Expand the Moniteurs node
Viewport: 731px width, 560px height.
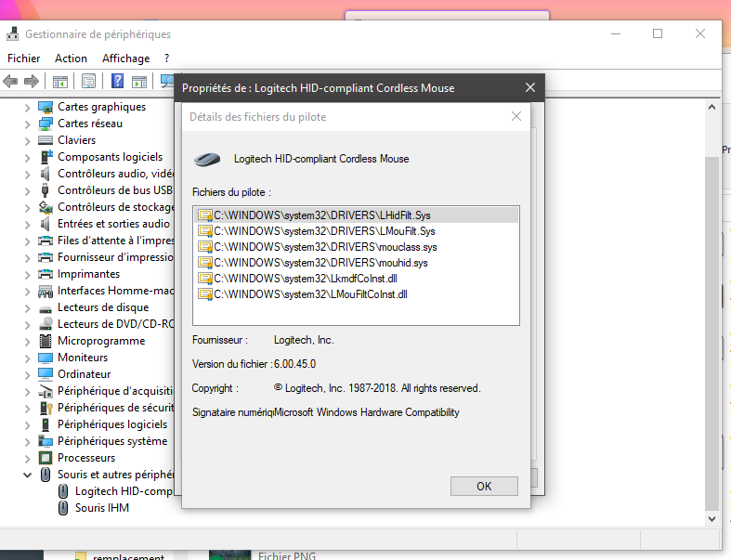(28, 358)
